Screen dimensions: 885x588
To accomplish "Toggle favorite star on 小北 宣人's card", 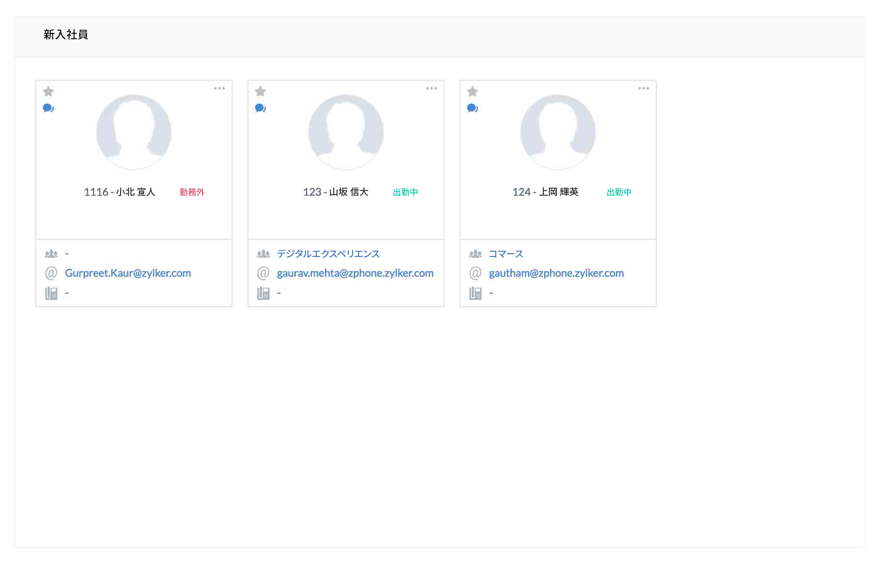I will [x=48, y=91].
